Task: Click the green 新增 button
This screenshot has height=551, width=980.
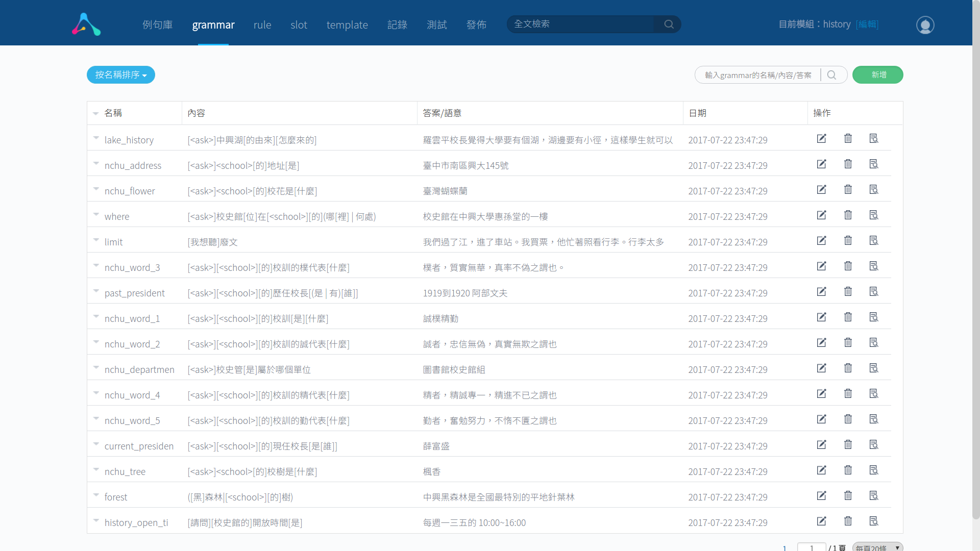Action: [877, 75]
